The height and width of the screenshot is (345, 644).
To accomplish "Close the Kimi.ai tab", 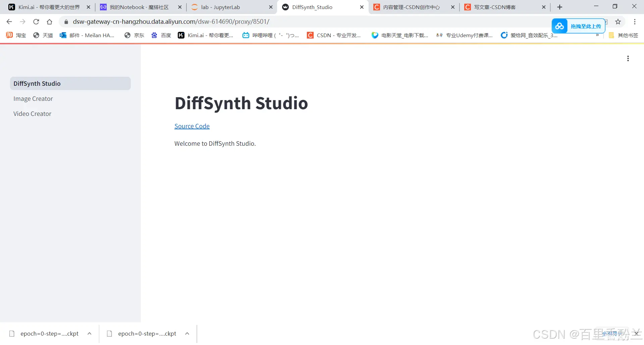I will click(x=89, y=7).
